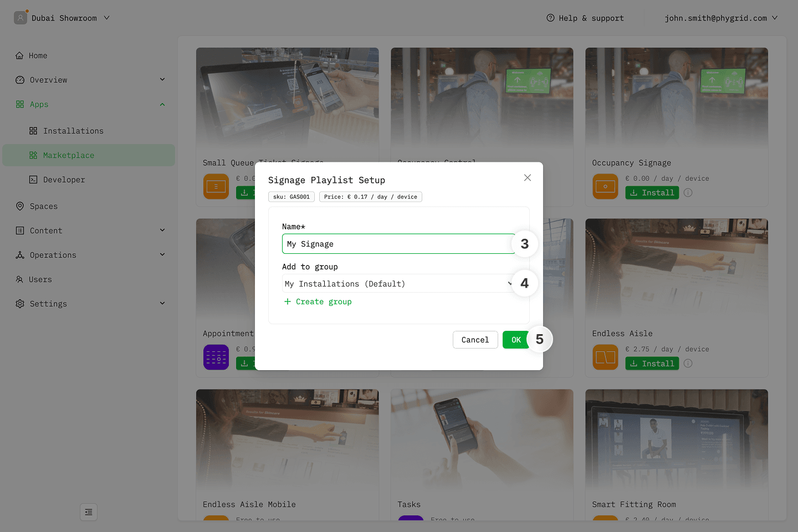Close the Signage Playlist Setup dialog
The width and height of the screenshot is (798, 532).
527,178
